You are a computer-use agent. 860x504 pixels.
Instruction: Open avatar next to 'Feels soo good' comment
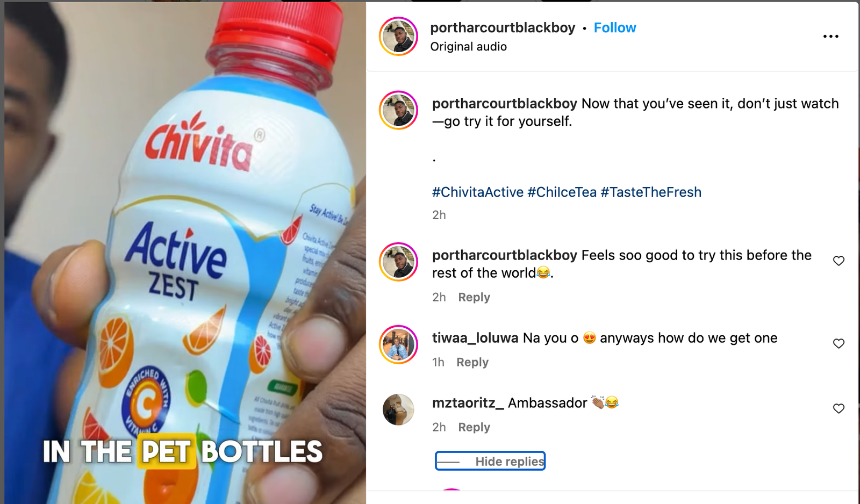coord(398,262)
